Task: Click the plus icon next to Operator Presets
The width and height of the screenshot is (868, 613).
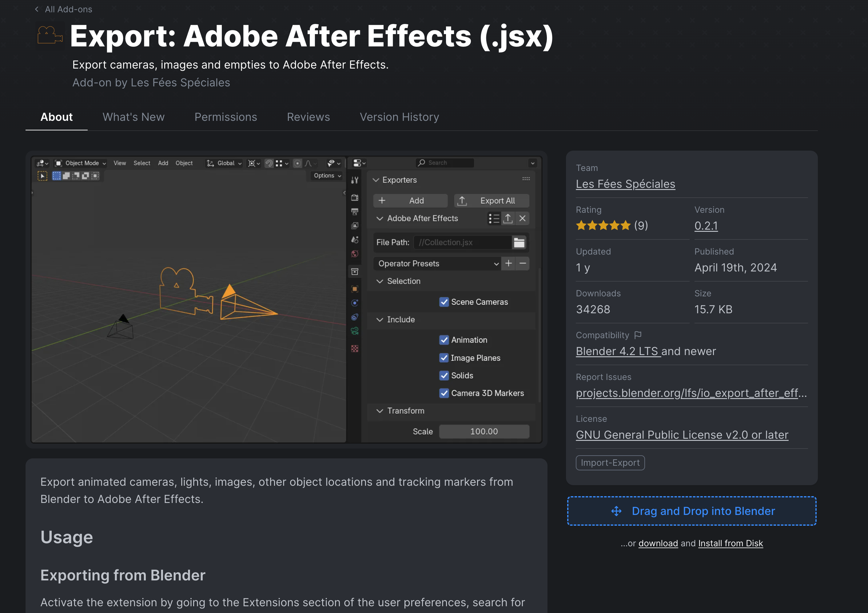Action: tap(508, 263)
